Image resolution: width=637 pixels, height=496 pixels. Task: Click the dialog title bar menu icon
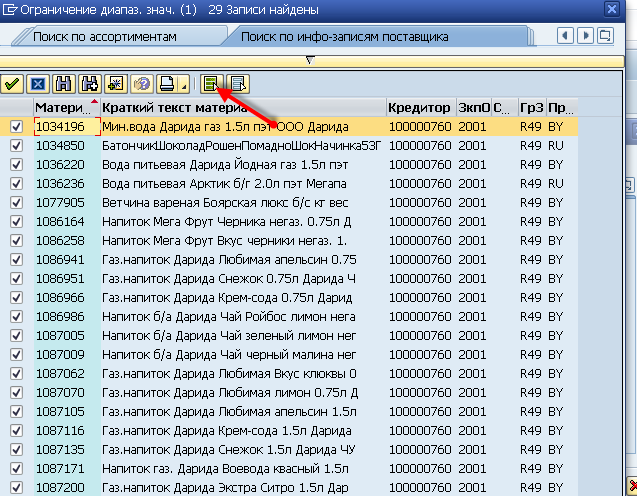9,9
